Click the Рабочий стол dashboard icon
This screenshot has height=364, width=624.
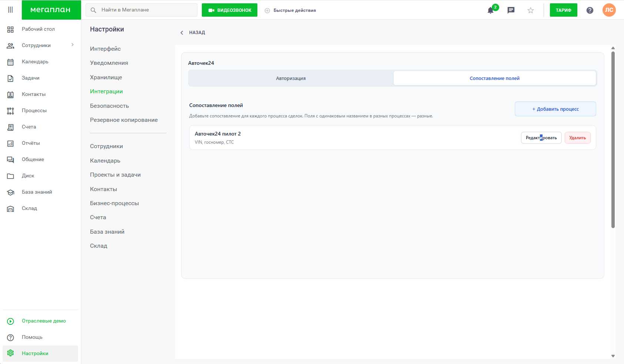(10, 29)
